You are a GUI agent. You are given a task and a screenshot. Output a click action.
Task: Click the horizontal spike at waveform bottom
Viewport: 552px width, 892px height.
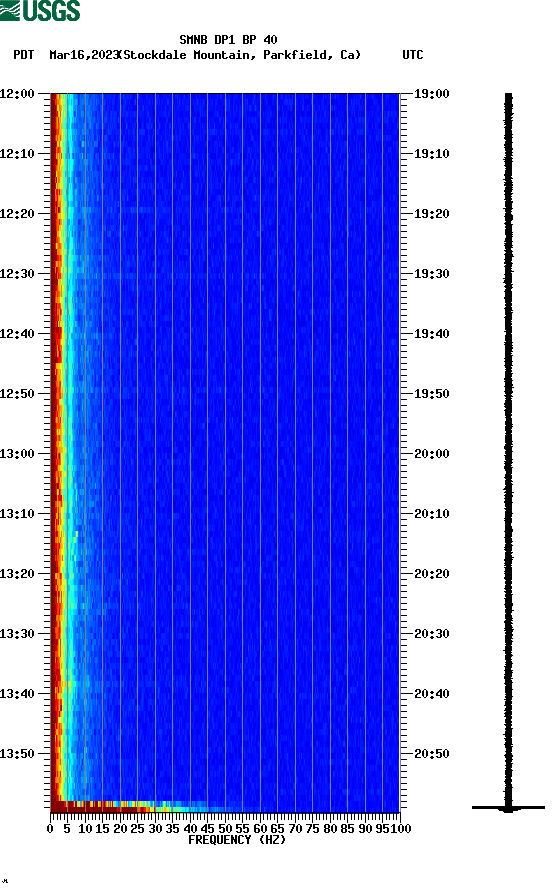(508, 807)
